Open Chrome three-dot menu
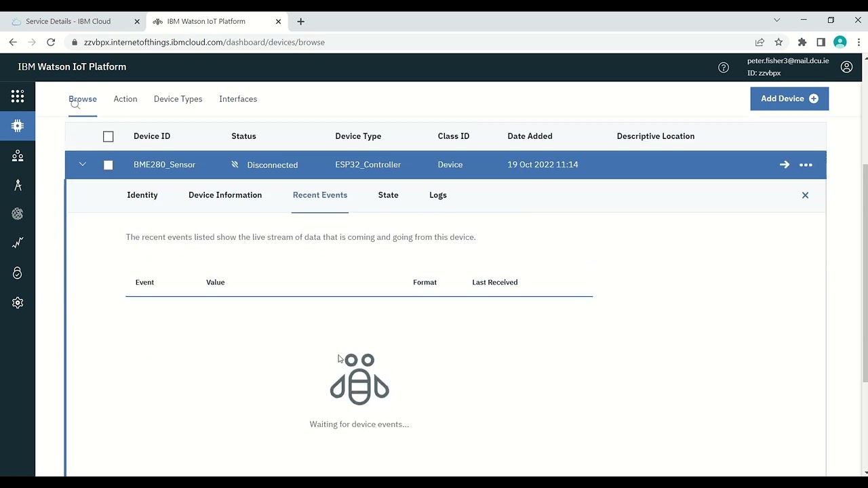868x488 pixels. coord(859,42)
